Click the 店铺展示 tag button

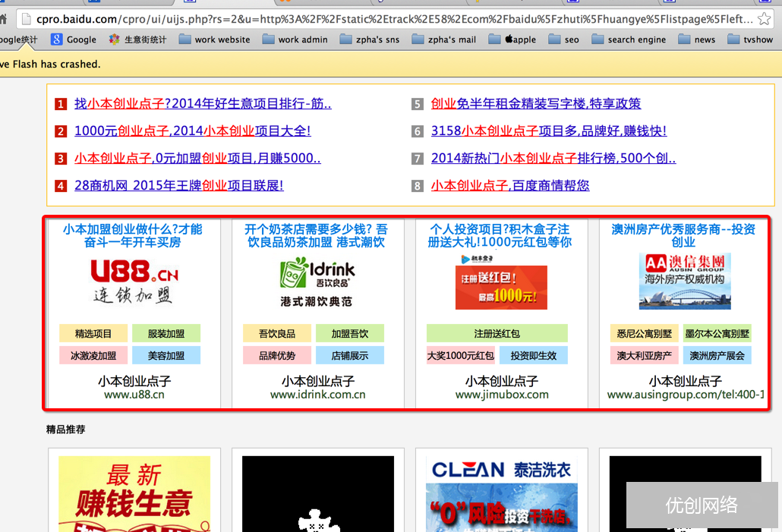click(349, 355)
